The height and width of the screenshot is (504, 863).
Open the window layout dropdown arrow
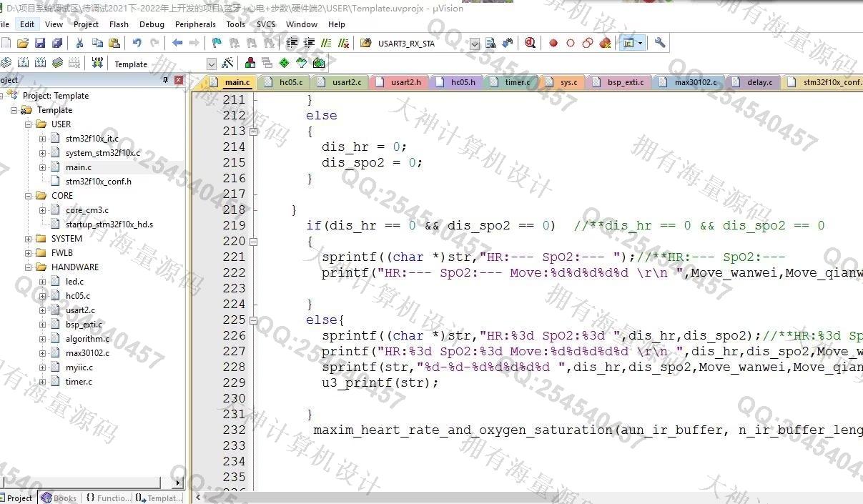tap(640, 43)
